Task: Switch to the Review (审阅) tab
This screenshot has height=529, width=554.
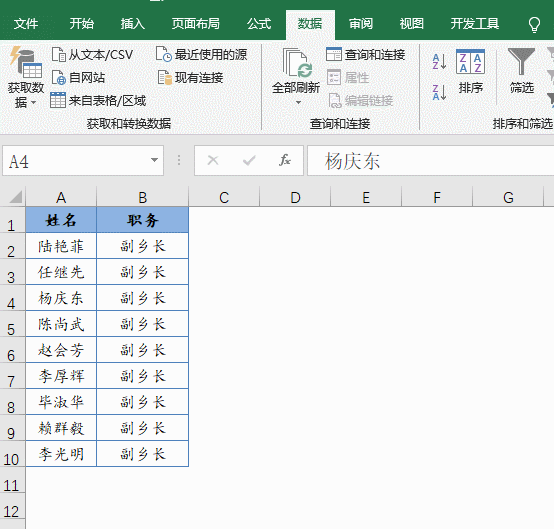Action: pyautogui.click(x=361, y=24)
